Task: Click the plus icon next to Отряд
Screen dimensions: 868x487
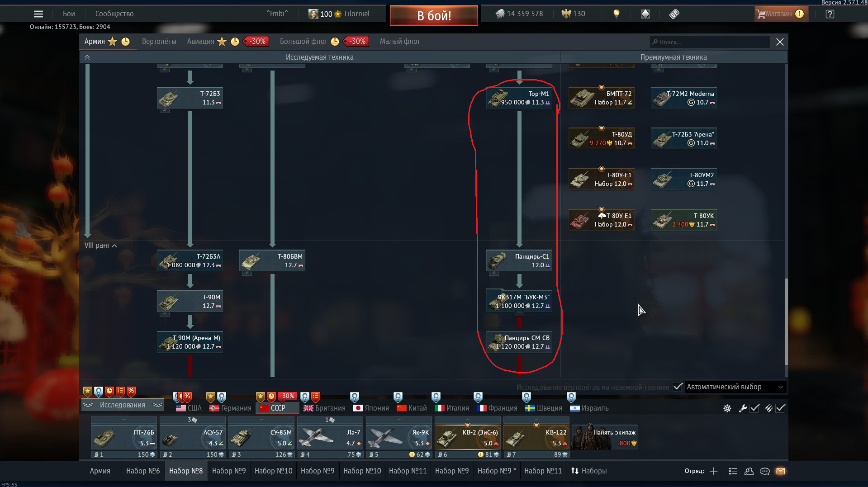Action: [714, 471]
